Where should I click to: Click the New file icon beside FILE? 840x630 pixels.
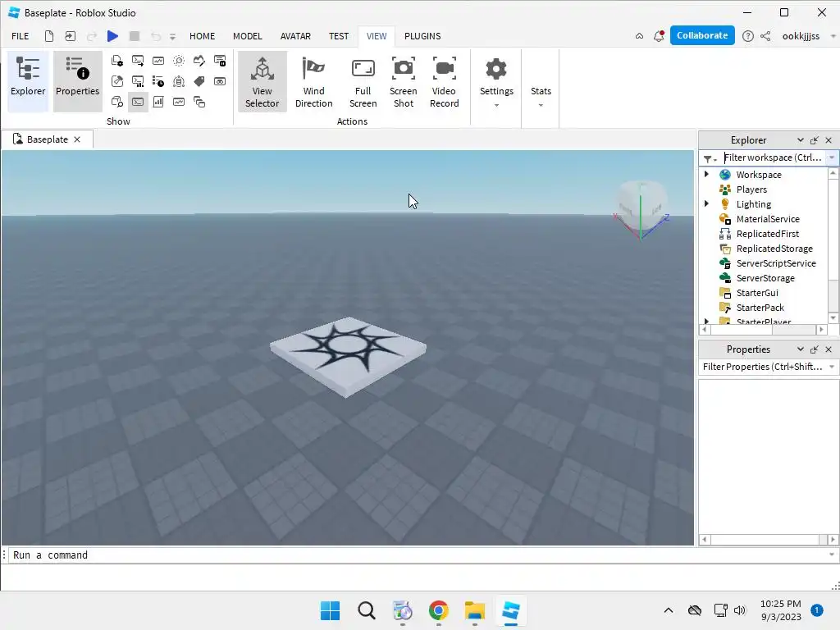(48, 36)
